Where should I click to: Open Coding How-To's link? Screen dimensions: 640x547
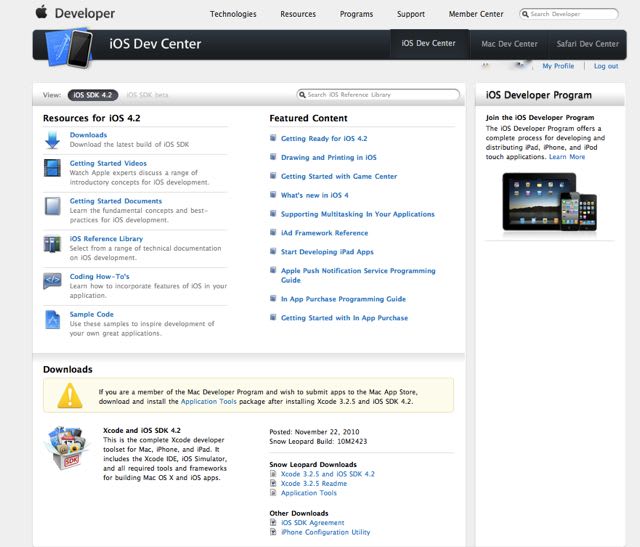(99, 277)
